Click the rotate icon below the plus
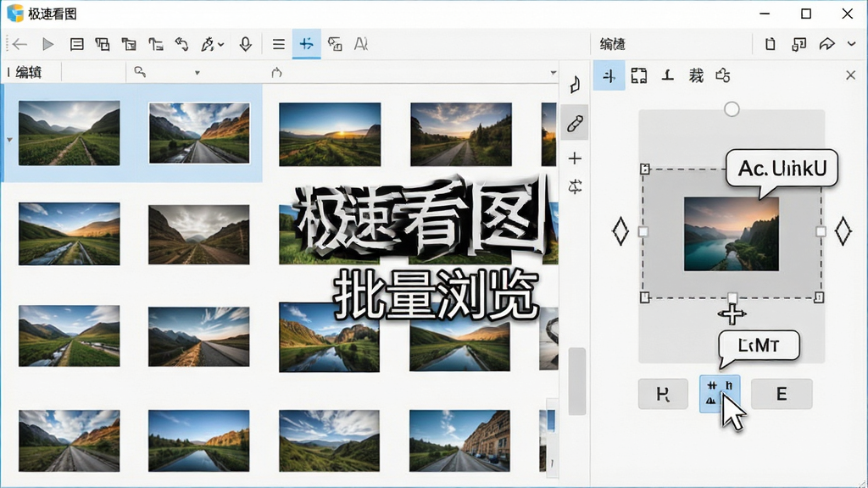This screenshot has height=488, width=868. [576, 186]
